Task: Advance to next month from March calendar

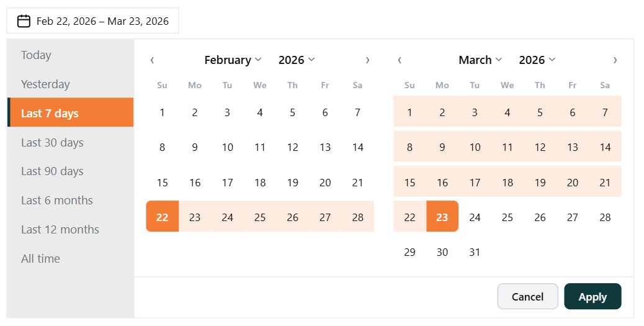Action: pos(615,60)
